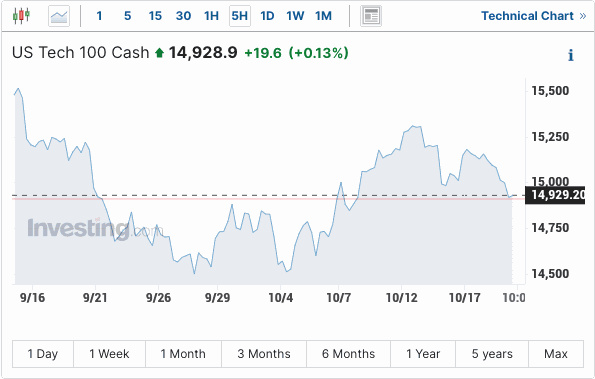Click the 10/7 date label

(x=339, y=297)
